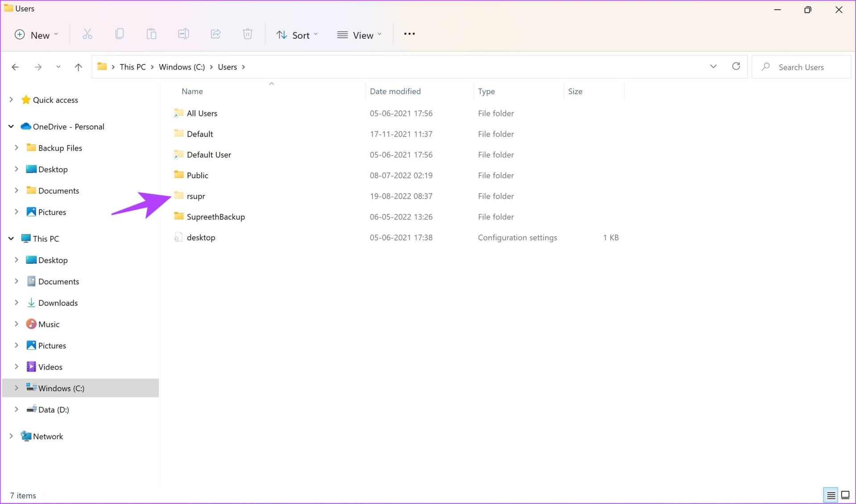
Task: Click the Sort options icon
Action: pyautogui.click(x=296, y=34)
